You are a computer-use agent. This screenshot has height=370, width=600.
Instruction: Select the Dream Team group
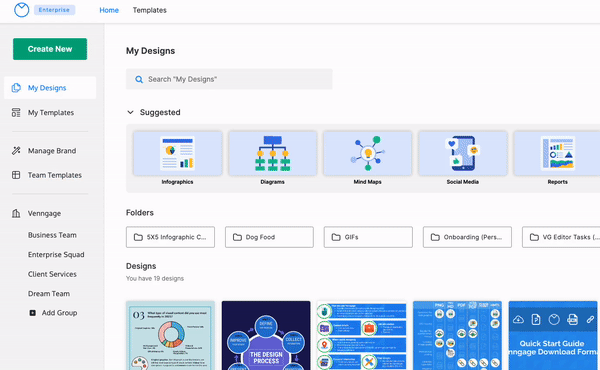tap(49, 294)
